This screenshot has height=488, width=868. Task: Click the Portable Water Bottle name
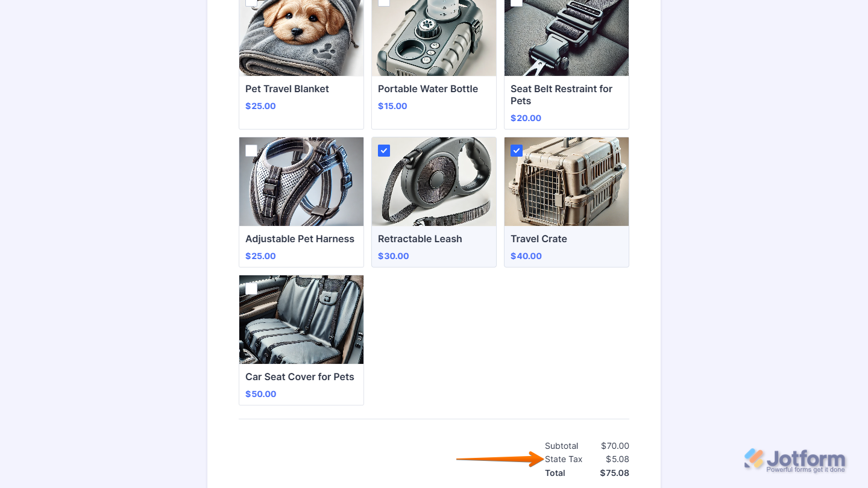click(x=428, y=89)
